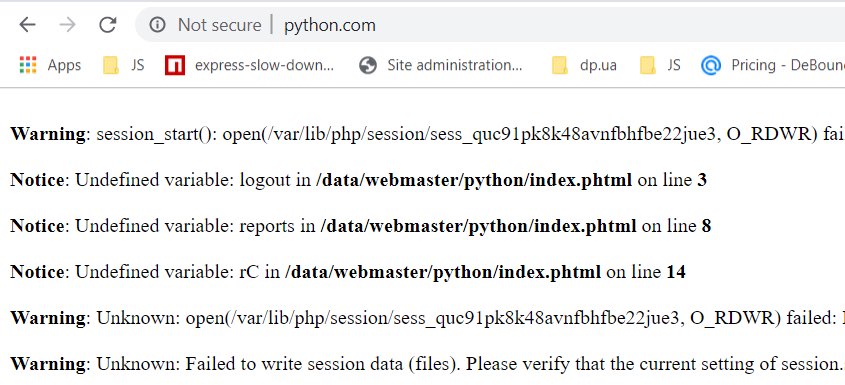Viewport: 845px width, 385px height.
Task: Open the Pricing - DeBounce bookmark
Action: 788,65
